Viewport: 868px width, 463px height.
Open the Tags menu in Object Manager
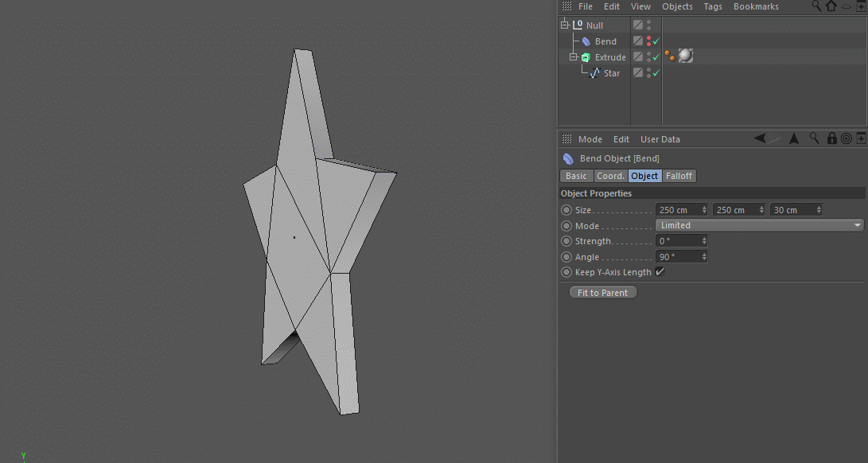[x=713, y=6]
